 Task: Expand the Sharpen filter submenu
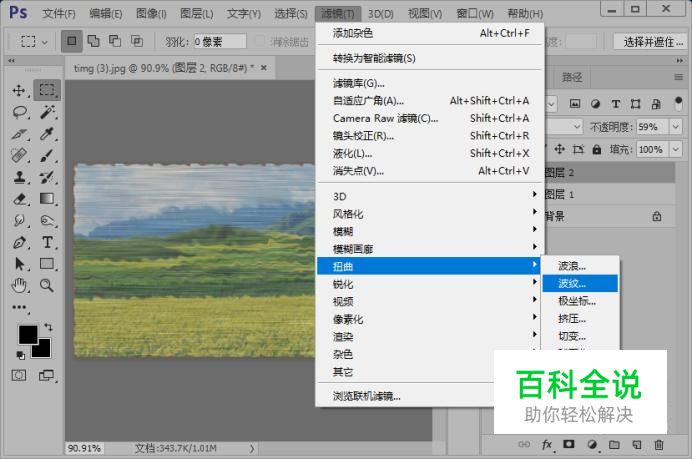coord(430,284)
